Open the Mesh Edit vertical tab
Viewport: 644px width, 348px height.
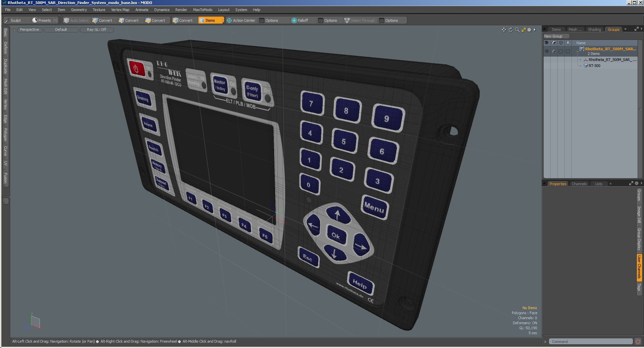(x=5, y=87)
